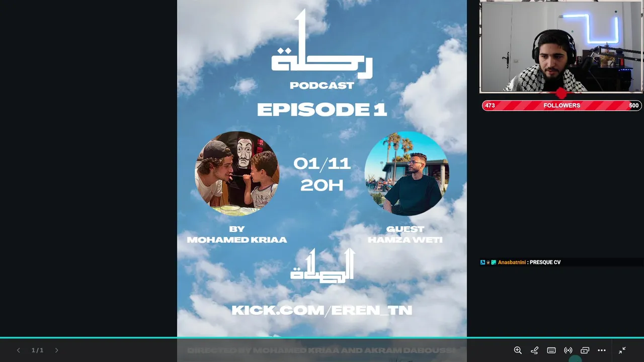This screenshot has width=644, height=362.
Task: Click the teal presentation progress bar
Action: click(x=322, y=337)
